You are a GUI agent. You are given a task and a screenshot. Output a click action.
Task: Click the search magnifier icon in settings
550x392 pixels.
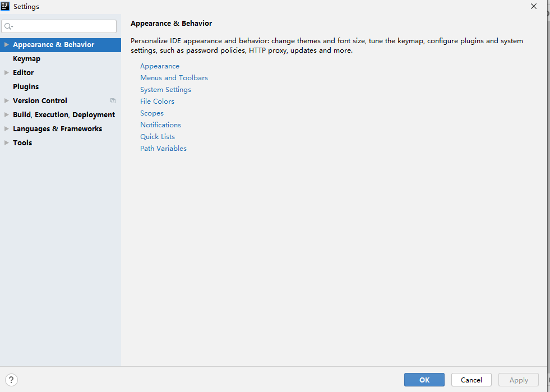[8, 26]
